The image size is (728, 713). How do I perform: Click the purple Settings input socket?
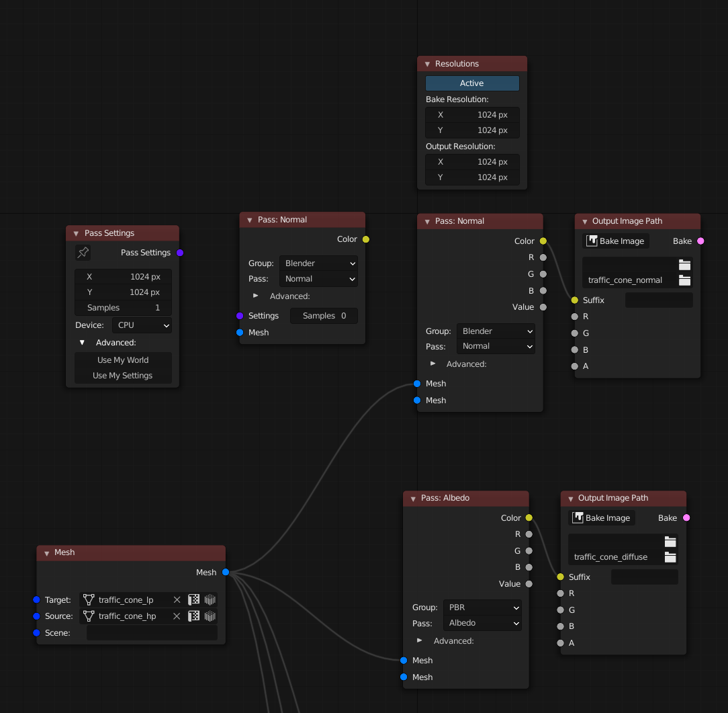[x=240, y=316]
